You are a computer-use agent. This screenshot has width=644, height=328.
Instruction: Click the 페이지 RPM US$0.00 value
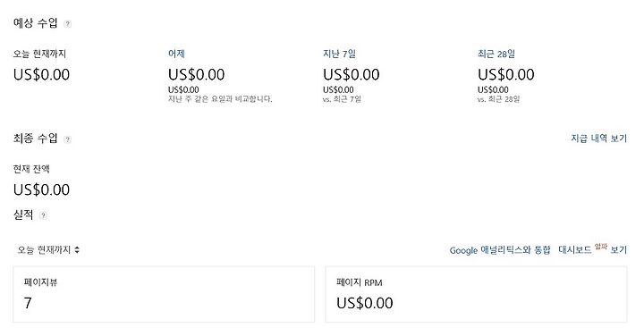click(365, 303)
